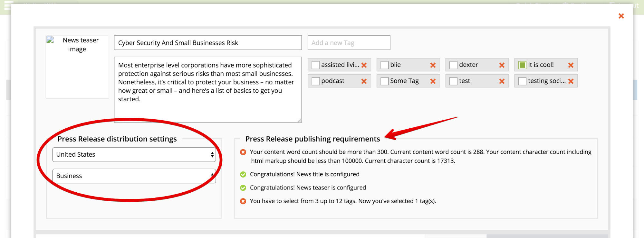Click the 'Add a new Tag' field
Viewport: 644px width, 238px height.
pyautogui.click(x=349, y=43)
